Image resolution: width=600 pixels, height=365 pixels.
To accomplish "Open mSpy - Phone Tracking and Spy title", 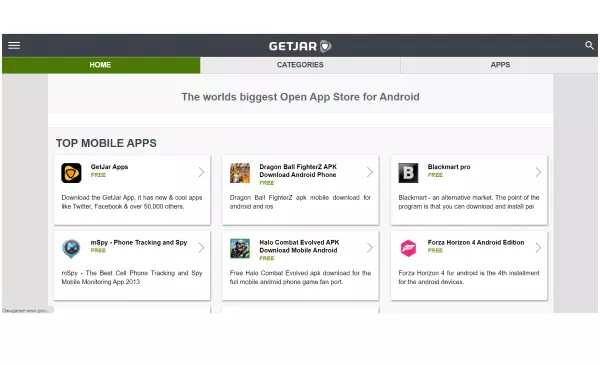I will (x=139, y=243).
